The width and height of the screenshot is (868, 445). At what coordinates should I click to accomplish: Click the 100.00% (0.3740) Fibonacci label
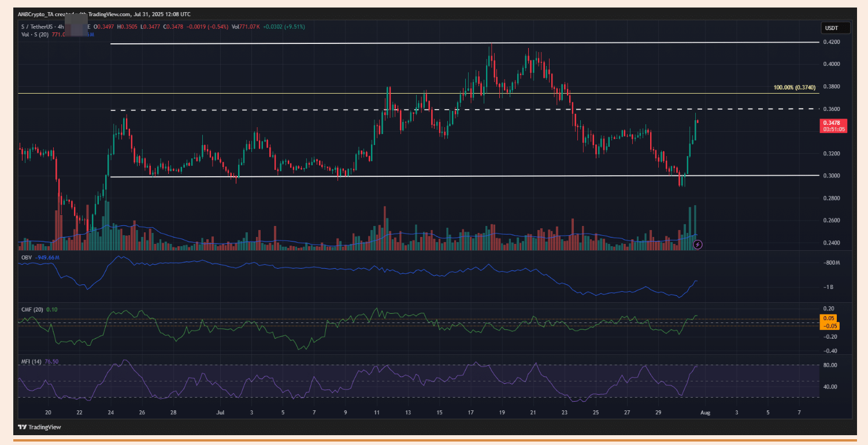point(794,88)
